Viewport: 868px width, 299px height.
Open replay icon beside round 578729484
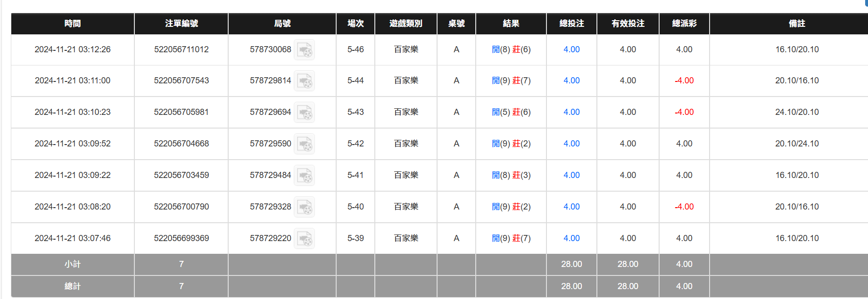click(x=305, y=176)
